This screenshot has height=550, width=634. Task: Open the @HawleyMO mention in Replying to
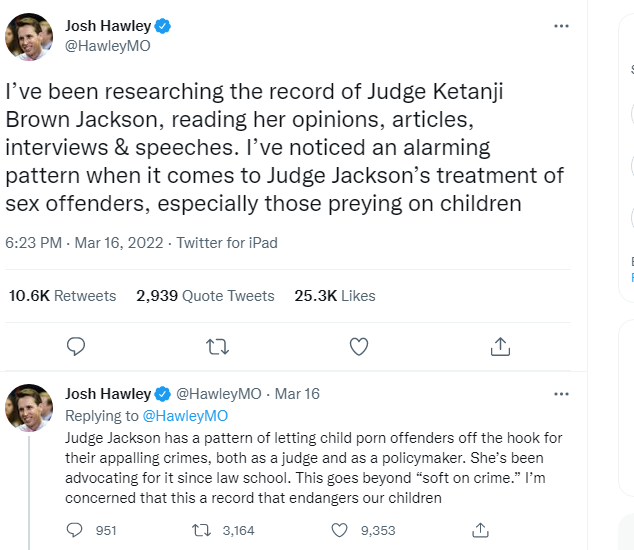point(185,415)
